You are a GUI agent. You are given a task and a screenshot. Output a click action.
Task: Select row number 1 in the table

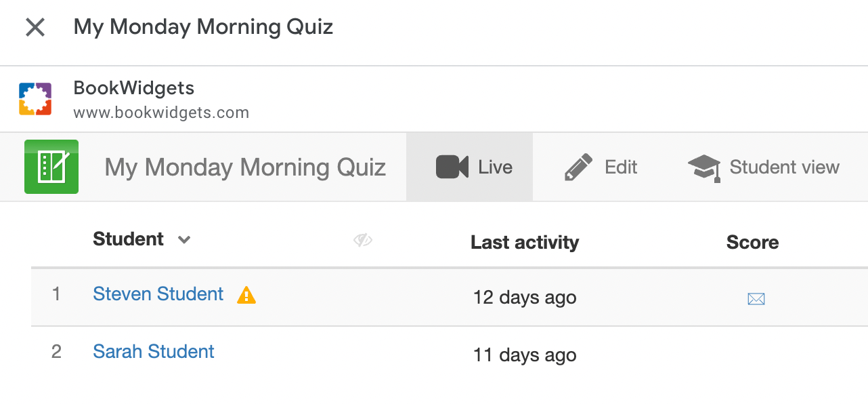click(56, 294)
